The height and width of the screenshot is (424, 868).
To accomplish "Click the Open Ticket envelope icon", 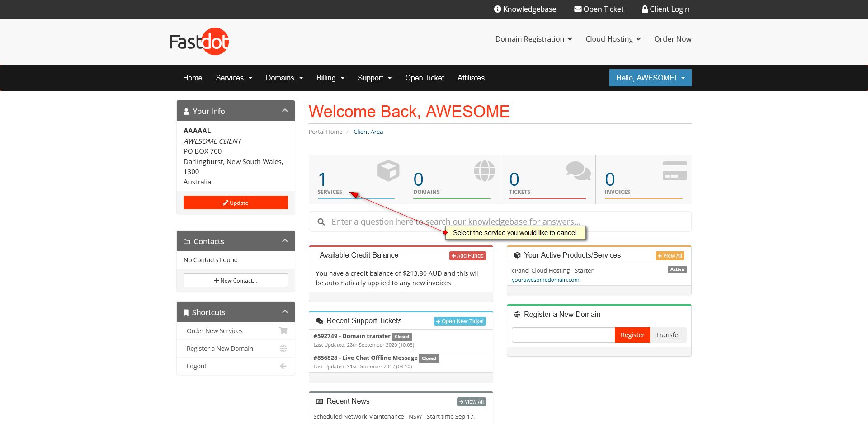I will (578, 9).
